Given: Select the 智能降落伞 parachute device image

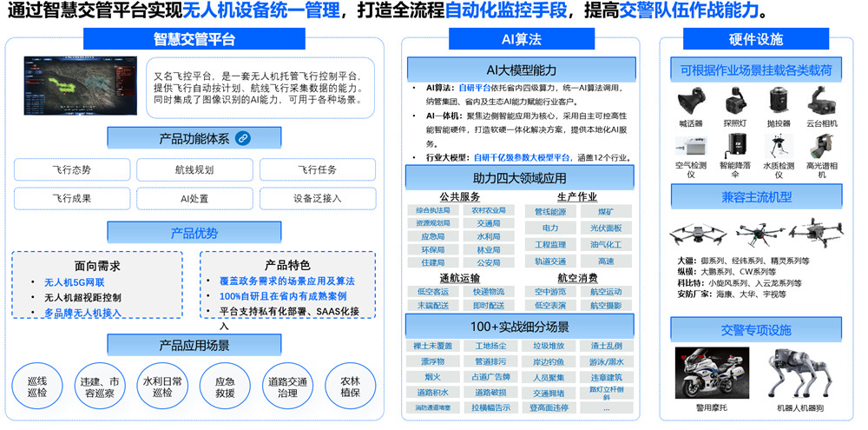Looking at the screenshot, I should 736,147.
